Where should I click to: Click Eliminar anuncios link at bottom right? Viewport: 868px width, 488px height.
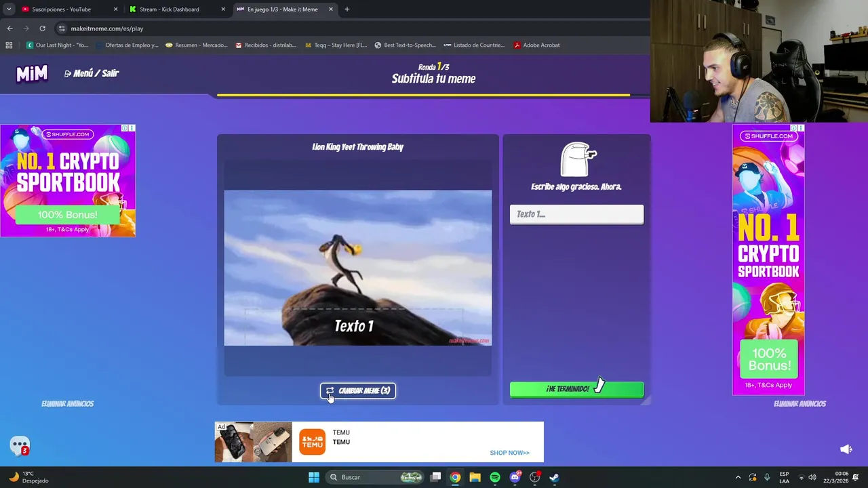click(x=800, y=403)
